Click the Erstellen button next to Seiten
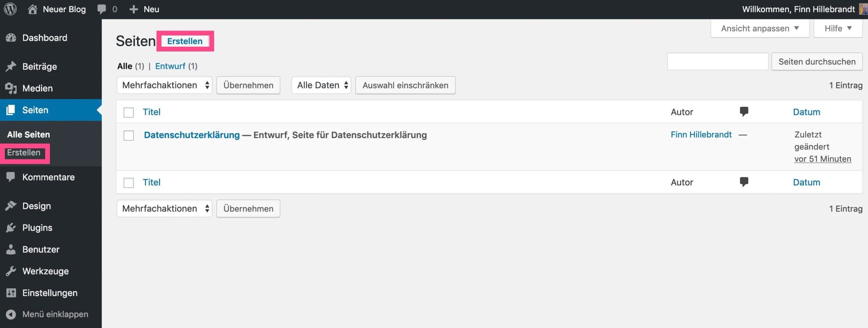The height and width of the screenshot is (328, 868). click(x=185, y=41)
